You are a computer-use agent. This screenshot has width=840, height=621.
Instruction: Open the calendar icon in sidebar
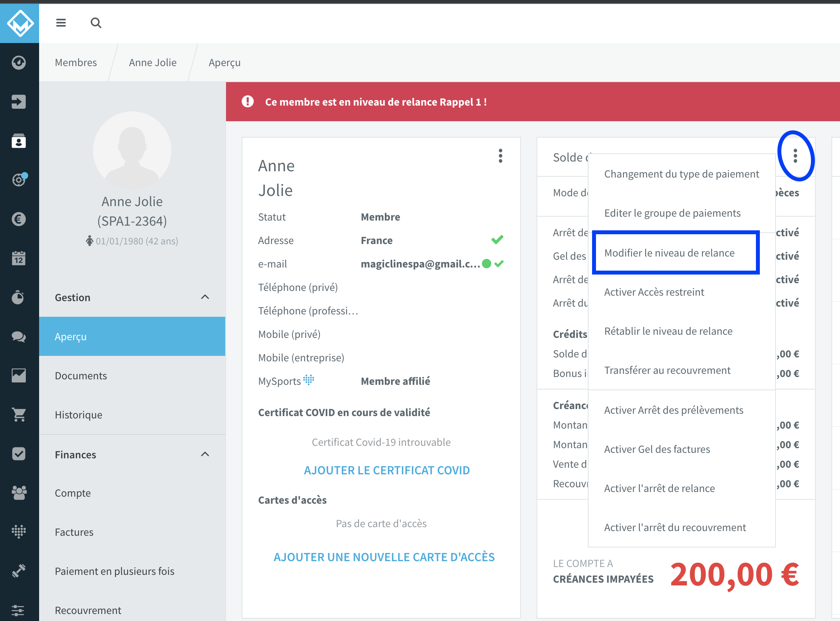tap(19, 258)
